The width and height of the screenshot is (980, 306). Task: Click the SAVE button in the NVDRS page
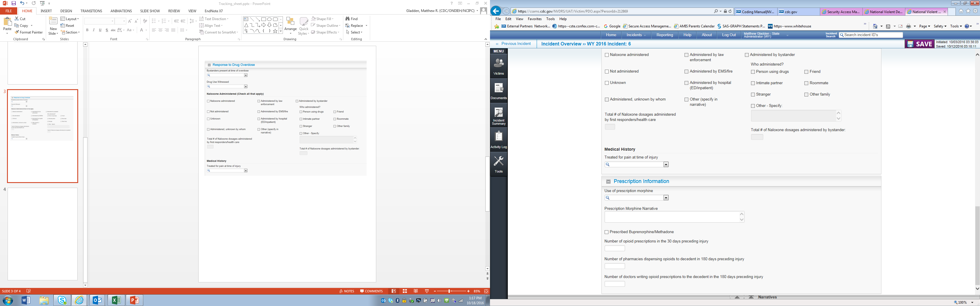pos(920,44)
